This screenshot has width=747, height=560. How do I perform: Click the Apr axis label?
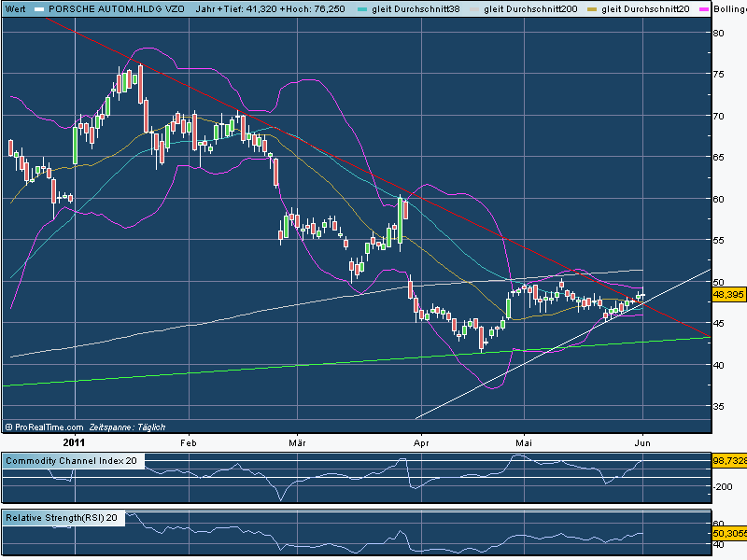[421, 442]
